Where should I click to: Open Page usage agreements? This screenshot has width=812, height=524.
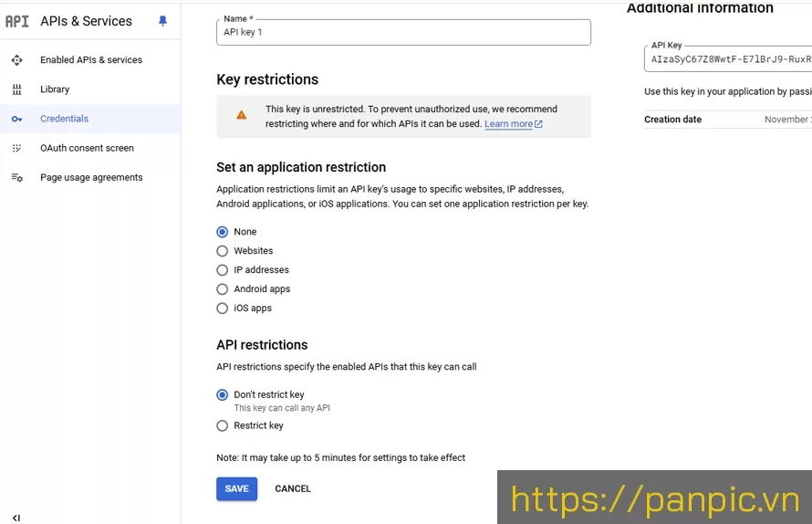tap(90, 178)
